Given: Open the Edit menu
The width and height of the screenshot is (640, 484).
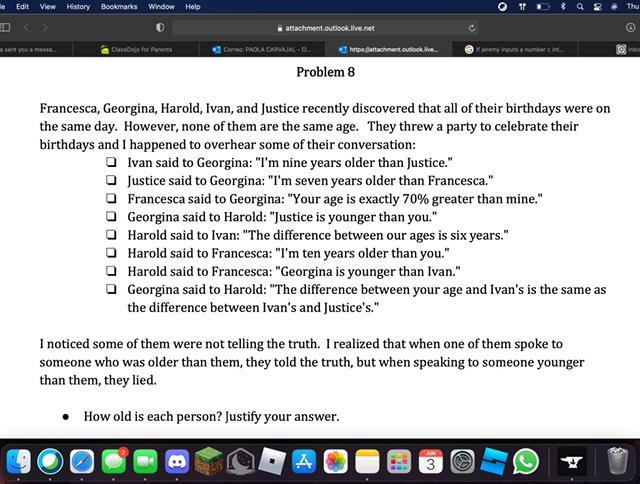Looking at the screenshot, I should [x=22, y=7].
